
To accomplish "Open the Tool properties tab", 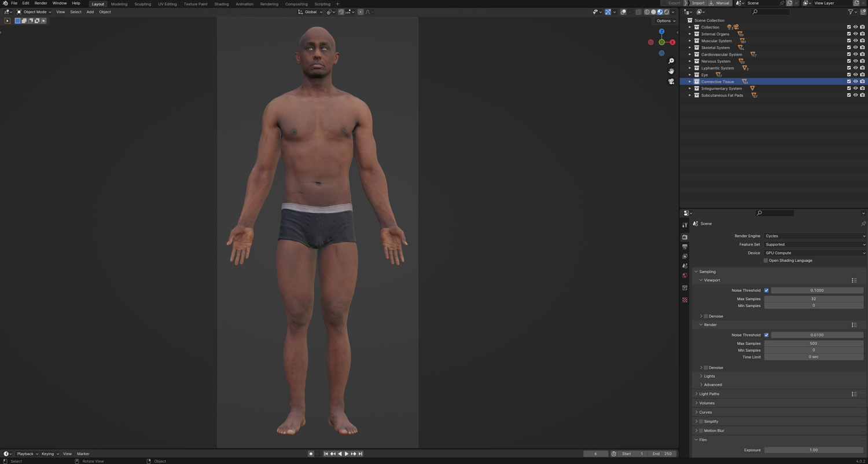I will click(x=685, y=225).
